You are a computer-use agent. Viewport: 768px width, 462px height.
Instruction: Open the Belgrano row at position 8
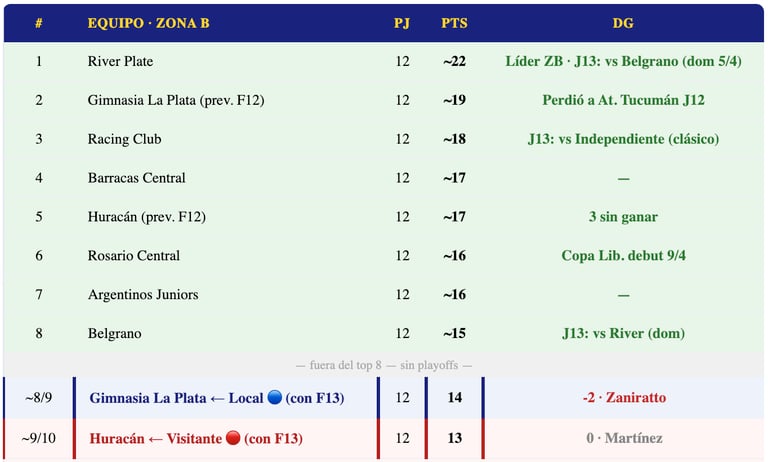click(x=384, y=333)
